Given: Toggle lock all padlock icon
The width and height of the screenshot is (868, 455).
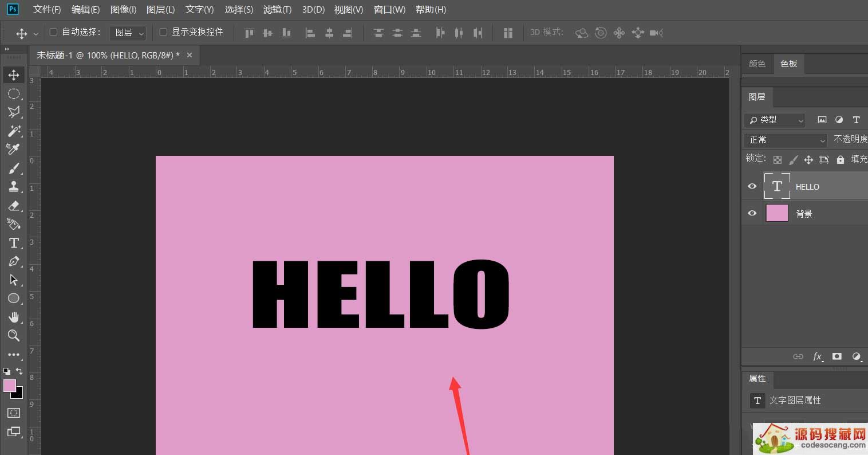Looking at the screenshot, I should 840,160.
